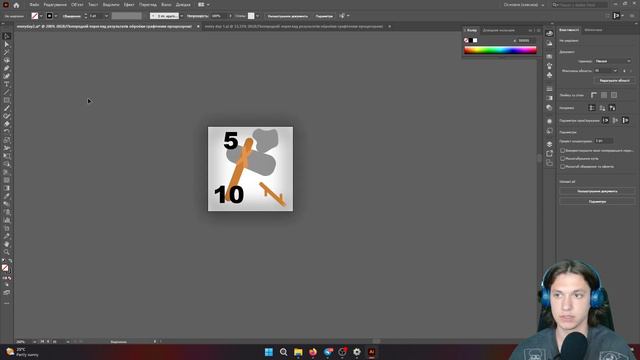
Task: Toggle transparency grid icon in Properties
Action: (614, 95)
